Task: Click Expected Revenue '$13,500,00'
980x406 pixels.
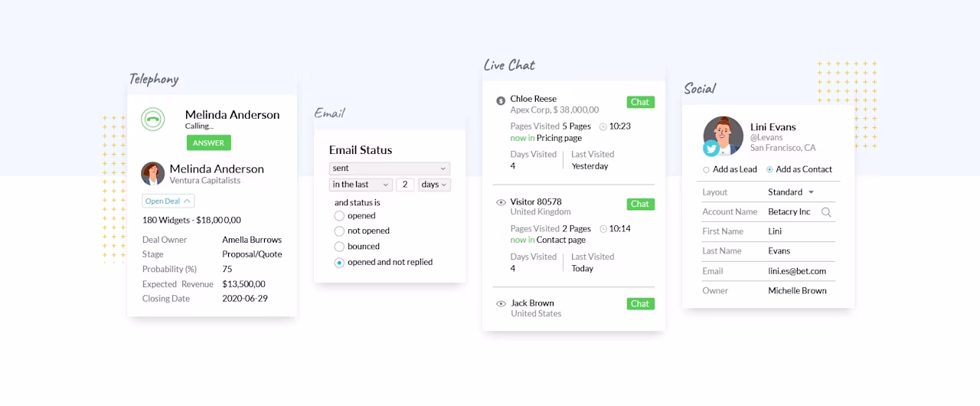Action: (243, 284)
